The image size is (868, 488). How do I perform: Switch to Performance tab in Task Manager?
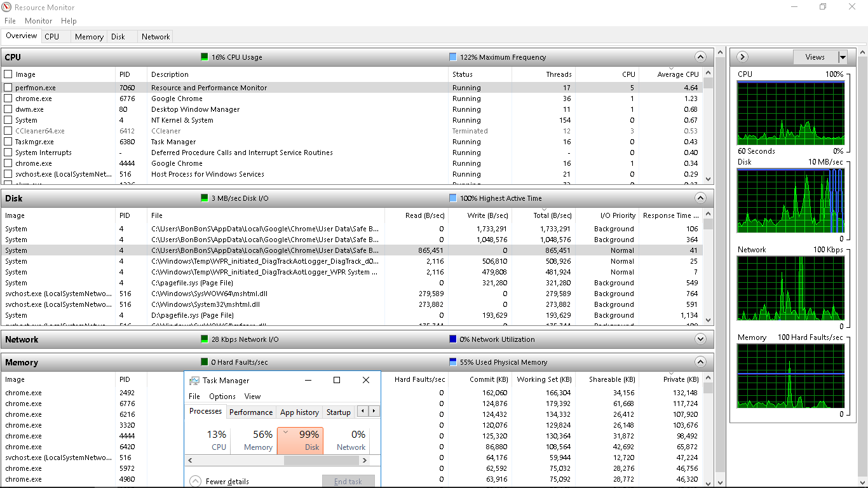pos(251,412)
